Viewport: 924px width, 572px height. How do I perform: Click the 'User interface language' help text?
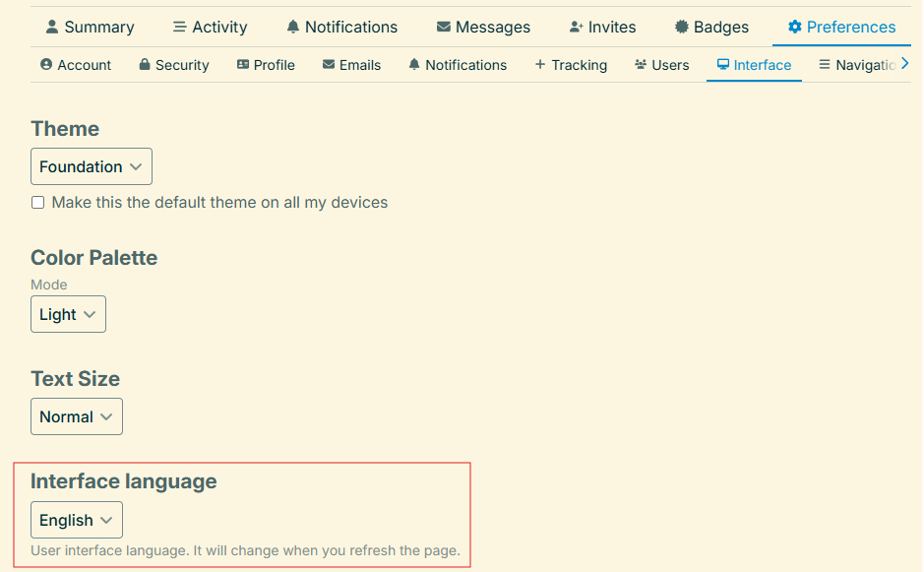pos(245,550)
